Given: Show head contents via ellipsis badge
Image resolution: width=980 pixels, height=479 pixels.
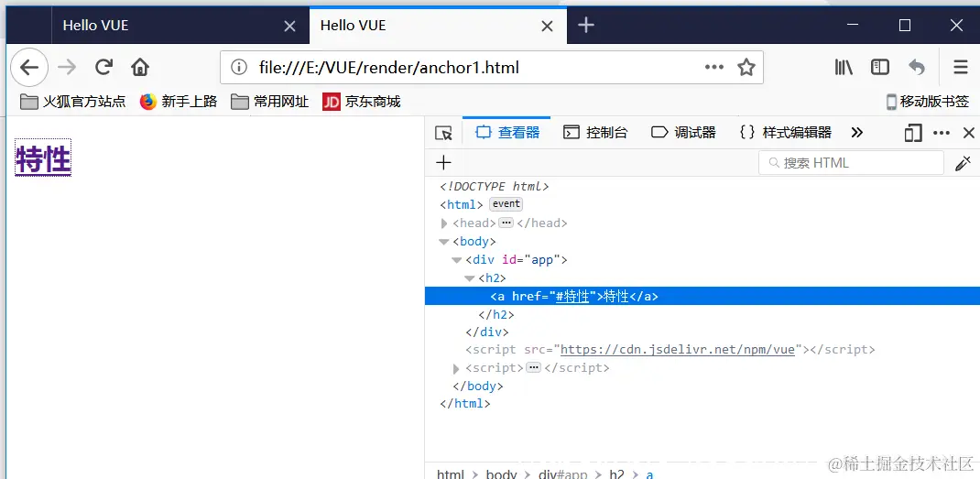Looking at the screenshot, I should pyautogui.click(x=506, y=223).
